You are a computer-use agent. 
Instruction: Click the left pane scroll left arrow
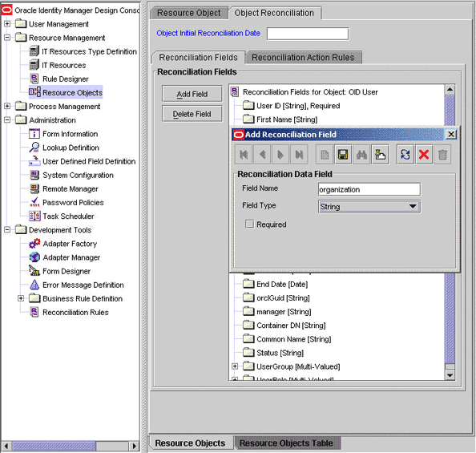(6, 446)
